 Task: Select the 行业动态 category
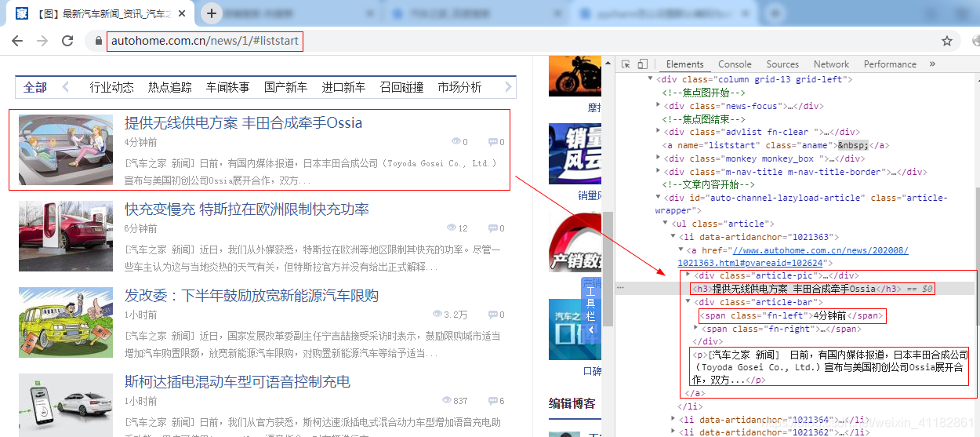coord(111,87)
